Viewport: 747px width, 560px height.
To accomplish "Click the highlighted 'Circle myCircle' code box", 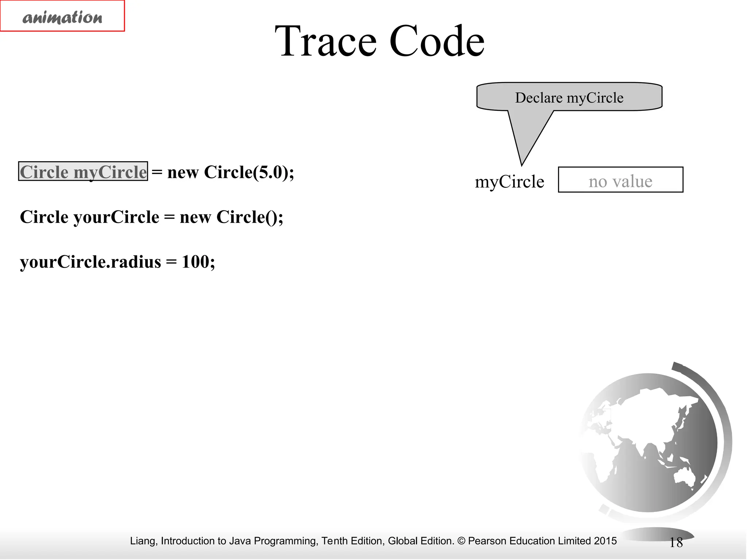I will [83, 171].
